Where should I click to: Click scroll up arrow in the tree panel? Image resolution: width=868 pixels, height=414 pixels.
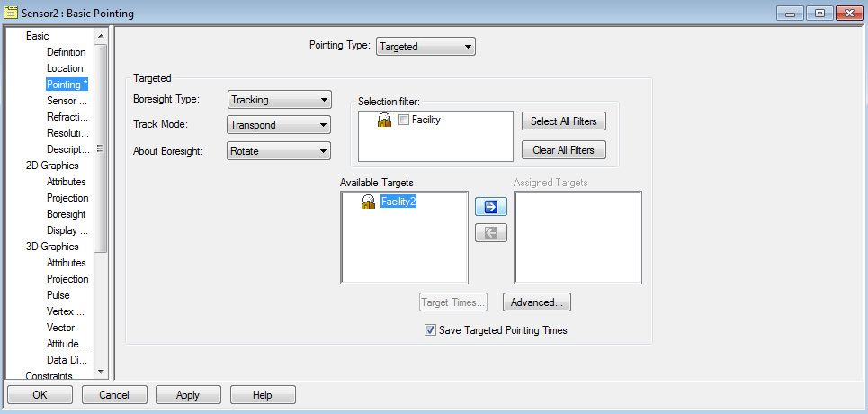101,37
